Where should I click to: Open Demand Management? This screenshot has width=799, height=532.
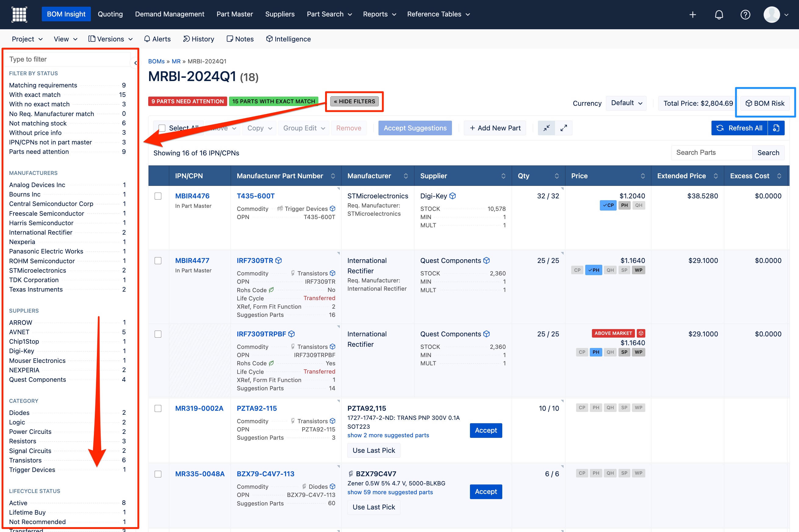point(170,14)
